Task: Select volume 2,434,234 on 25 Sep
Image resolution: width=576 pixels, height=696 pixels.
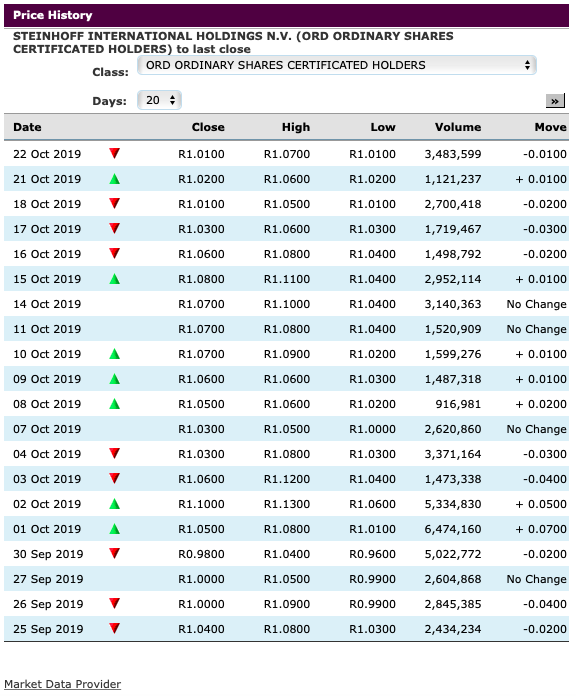Action: (x=453, y=629)
